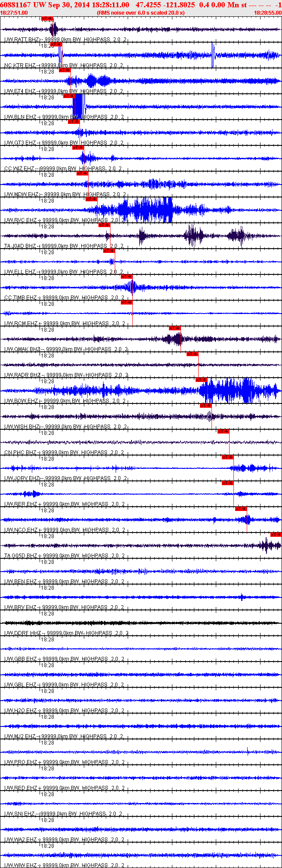Click the black UW.DDRF waveform trace

coord(141,623)
